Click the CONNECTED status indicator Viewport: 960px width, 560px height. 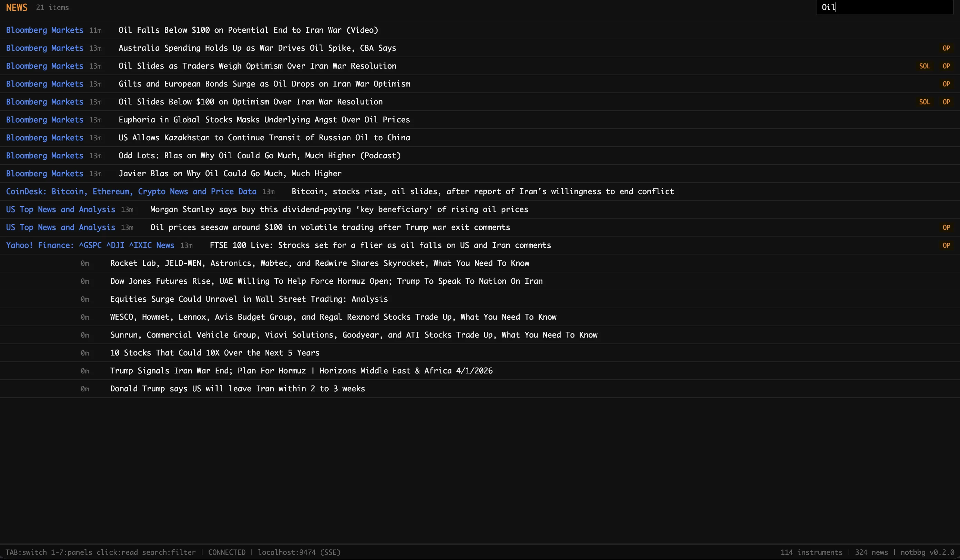(x=227, y=552)
